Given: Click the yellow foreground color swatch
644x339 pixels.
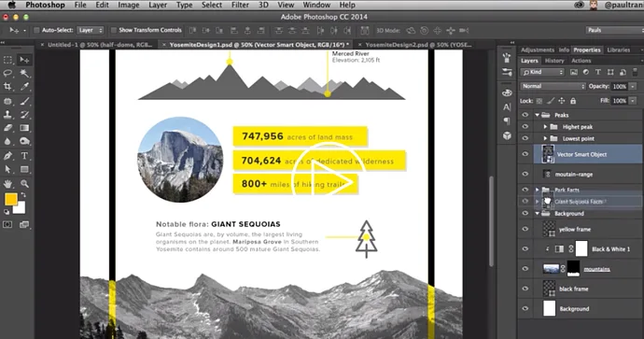Looking at the screenshot, I should point(10,199).
